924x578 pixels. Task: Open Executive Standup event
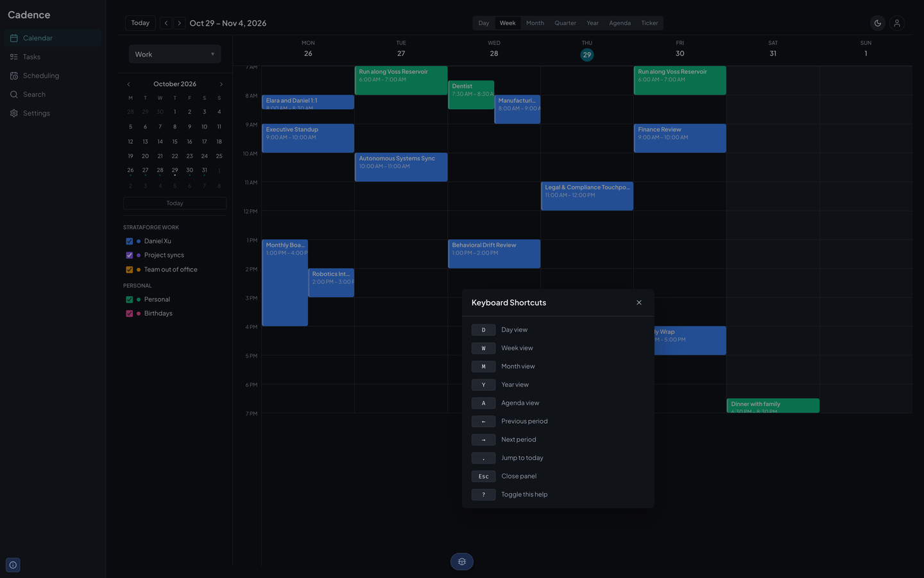[x=308, y=138]
